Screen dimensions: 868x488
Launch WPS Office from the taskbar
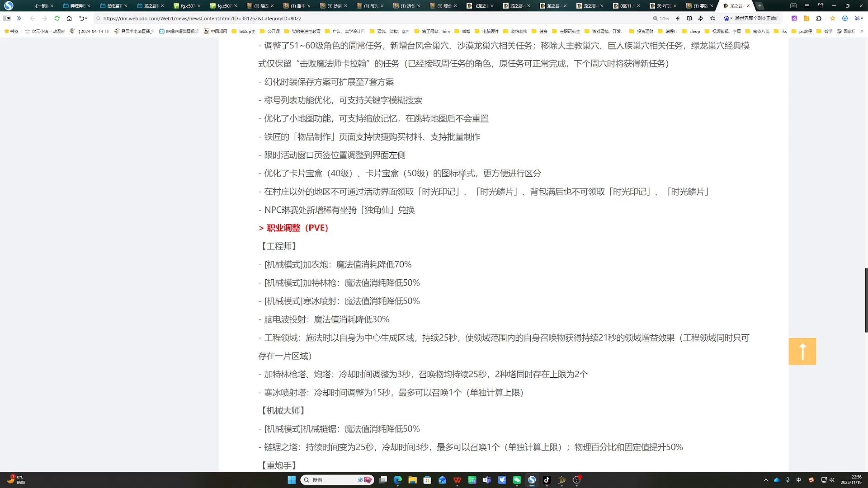click(457, 480)
